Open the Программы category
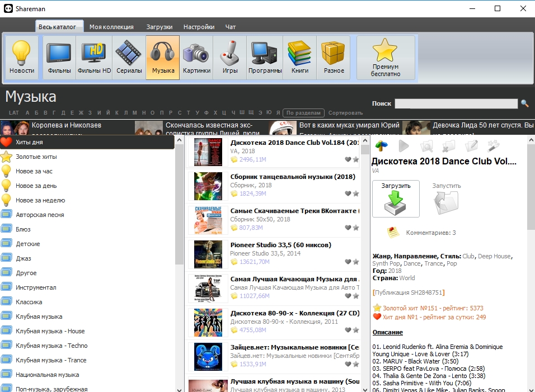Image resolution: width=535 pixels, height=392 pixels. coord(265,57)
